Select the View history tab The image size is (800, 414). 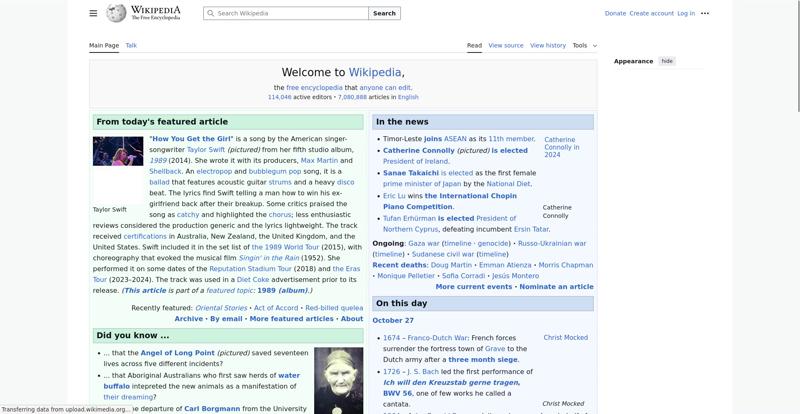coord(548,45)
